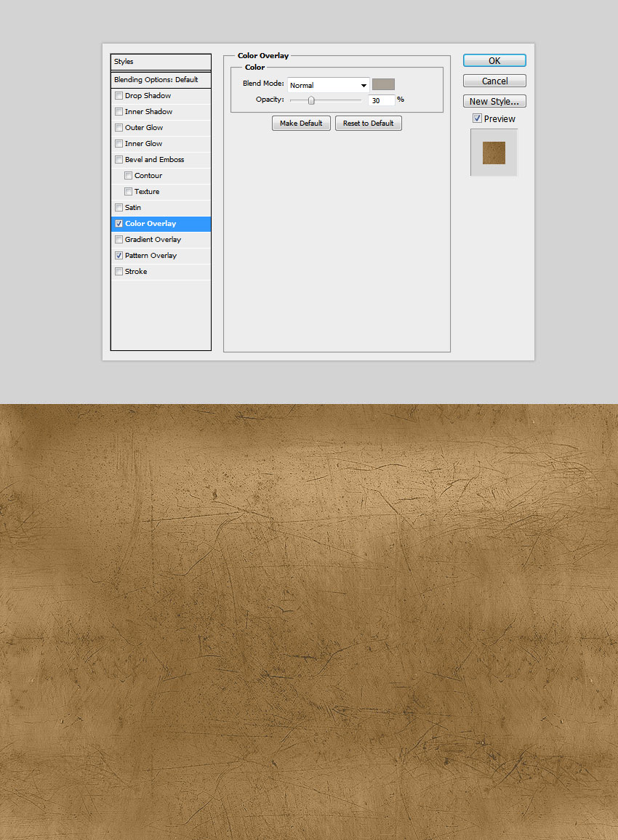
Task: Click the Cancel button
Action: point(494,81)
